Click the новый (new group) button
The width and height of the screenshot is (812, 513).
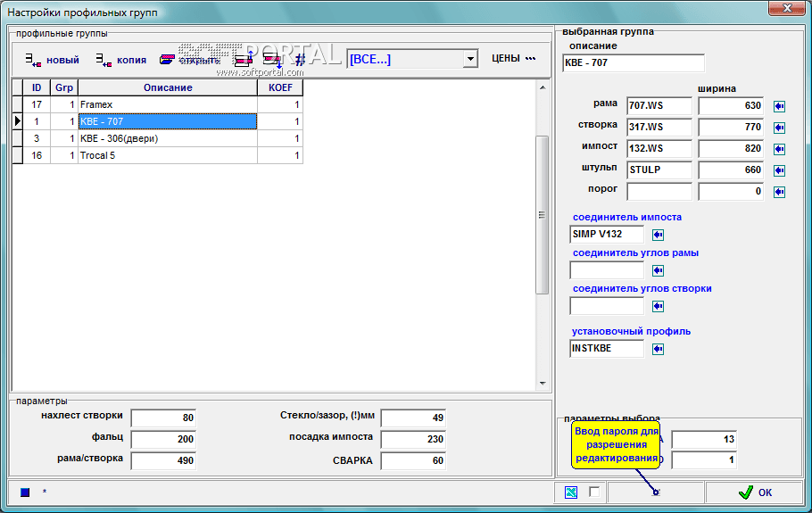click(x=53, y=60)
